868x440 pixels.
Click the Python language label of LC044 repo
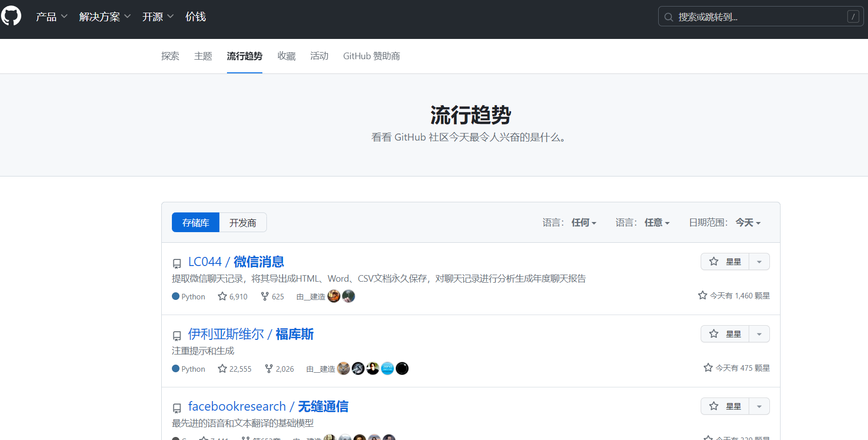pos(189,296)
